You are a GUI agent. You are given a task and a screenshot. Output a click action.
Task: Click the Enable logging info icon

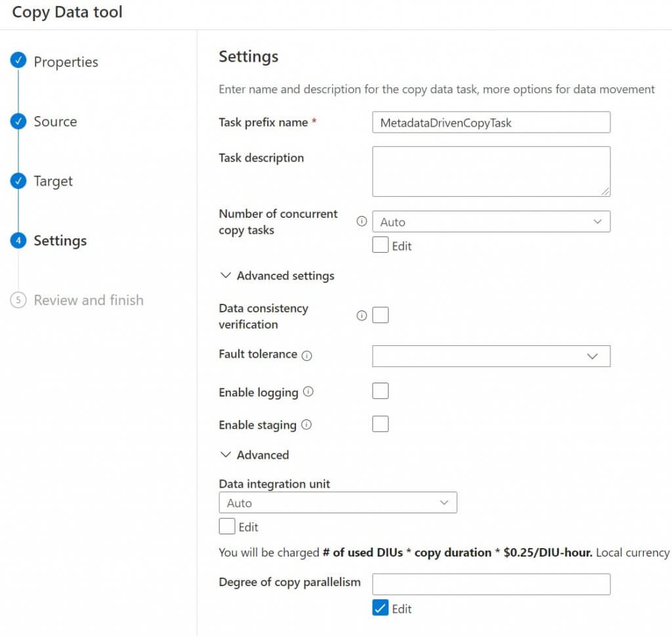coord(308,392)
